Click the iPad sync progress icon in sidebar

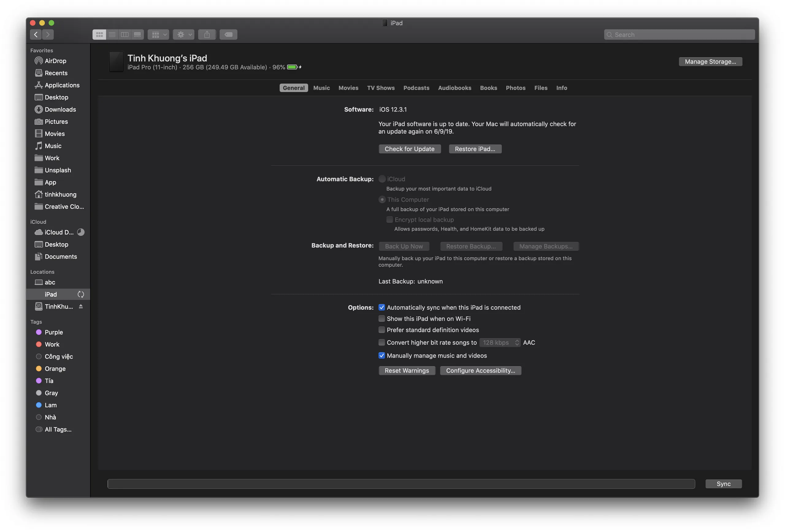[81, 294]
